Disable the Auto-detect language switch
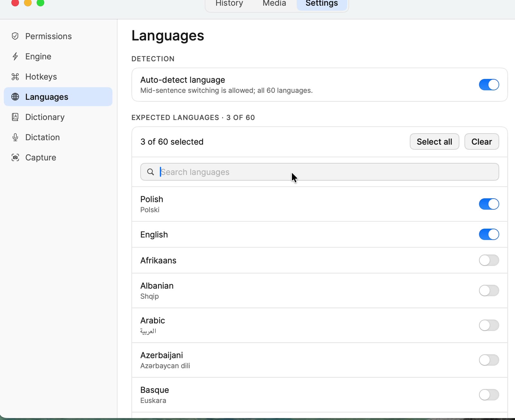 (x=489, y=85)
